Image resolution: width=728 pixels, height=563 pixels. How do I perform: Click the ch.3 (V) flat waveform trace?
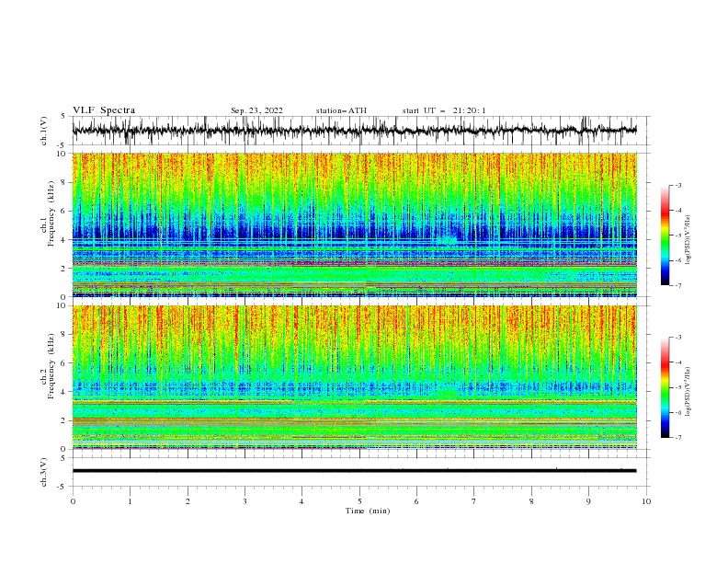(354, 471)
